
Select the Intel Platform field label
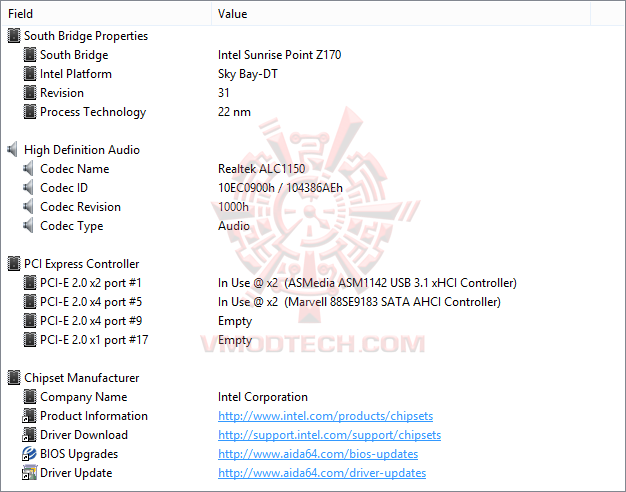click(76, 73)
